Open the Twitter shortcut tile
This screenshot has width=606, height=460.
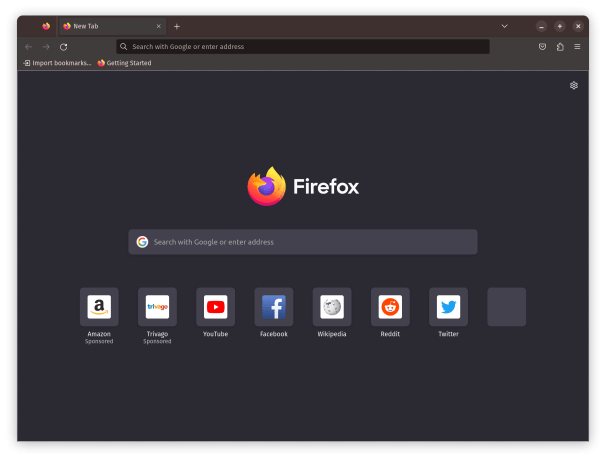click(x=448, y=307)
